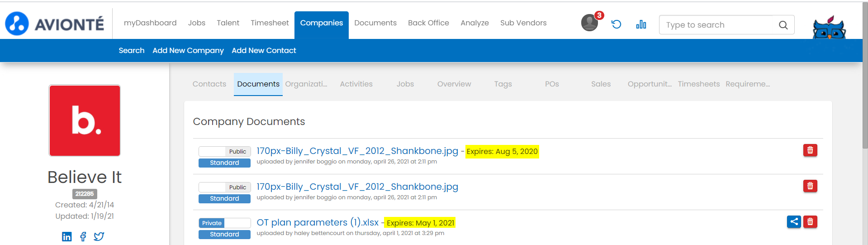Open the company Facebook icon
Screen dimensions: 868x245
[x=83, y=236]
